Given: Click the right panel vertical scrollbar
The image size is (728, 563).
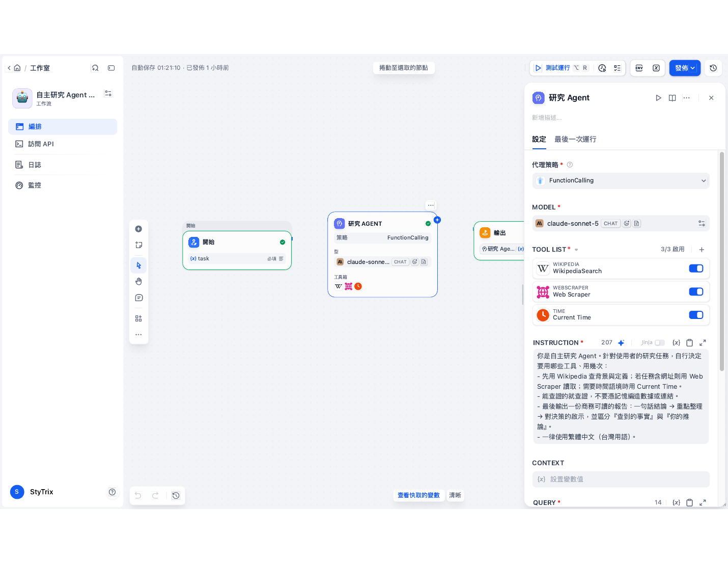Looking at the screenshot, I should click(721, 261).
